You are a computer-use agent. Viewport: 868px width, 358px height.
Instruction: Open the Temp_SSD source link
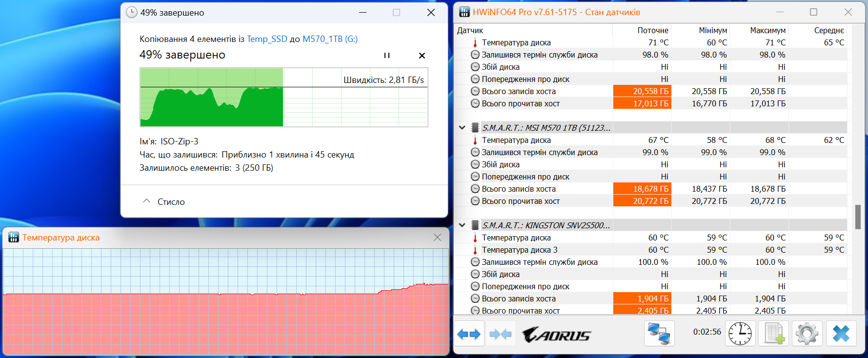coord(267,39)
